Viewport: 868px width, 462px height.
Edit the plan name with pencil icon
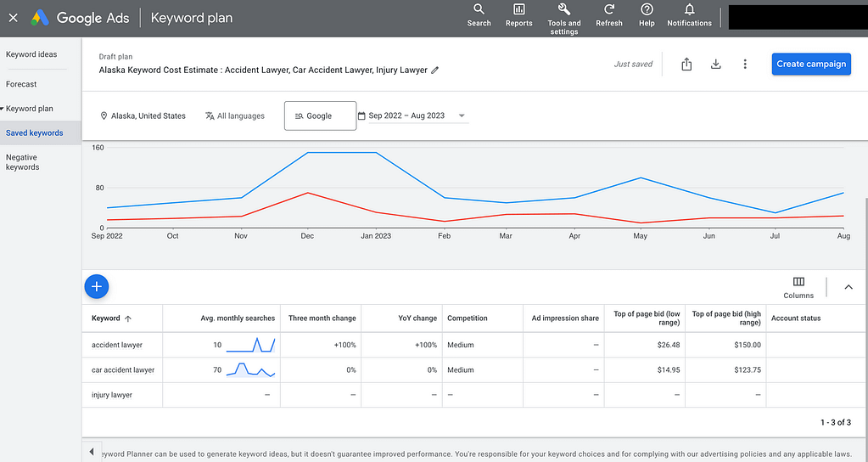pos(435,70)
